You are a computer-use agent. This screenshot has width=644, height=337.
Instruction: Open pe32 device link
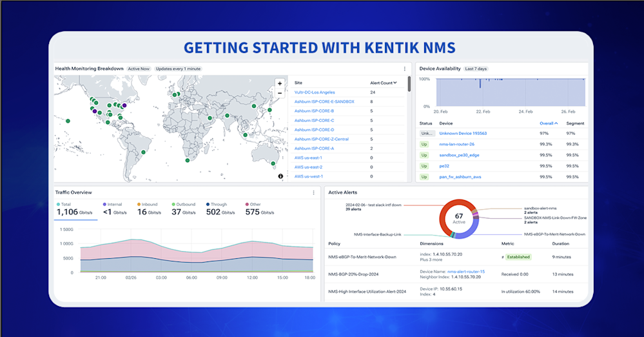pyautogui.click(x=444, y=166)
